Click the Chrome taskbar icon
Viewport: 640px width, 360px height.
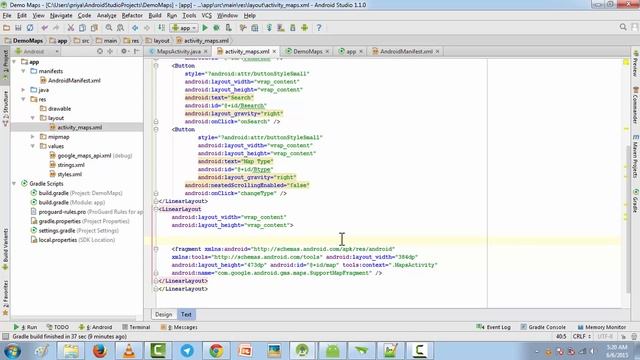[216, 351]
